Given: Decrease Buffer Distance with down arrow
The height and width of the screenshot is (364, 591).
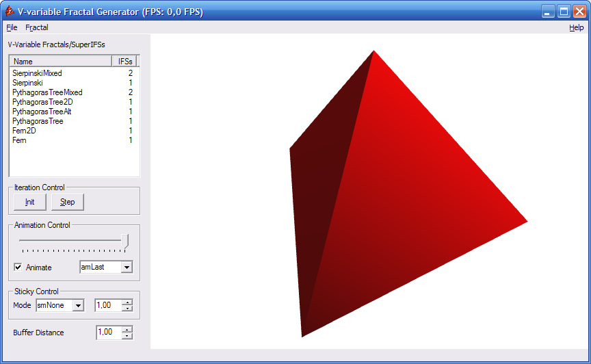Looking at the screenshot, I should point(127,336).
